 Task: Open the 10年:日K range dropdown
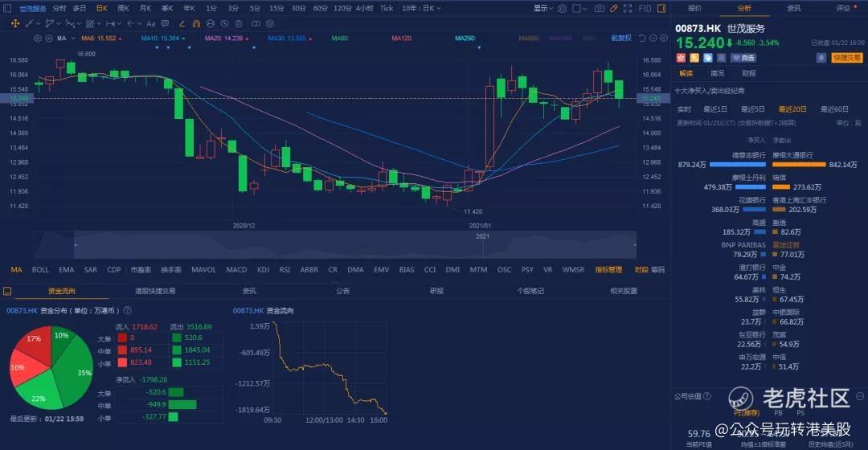421,8
